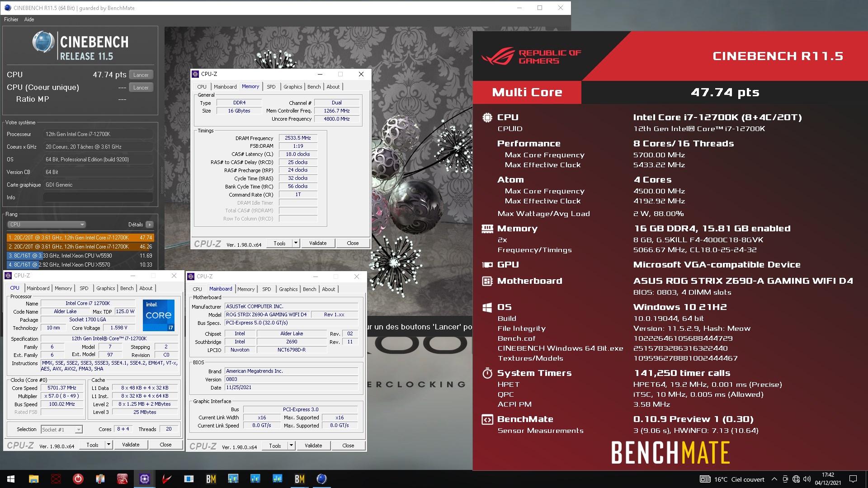Click Validate in the Memory-tab CPU-Z window
This screenshot has height=488, width=868.
[318, 243]
